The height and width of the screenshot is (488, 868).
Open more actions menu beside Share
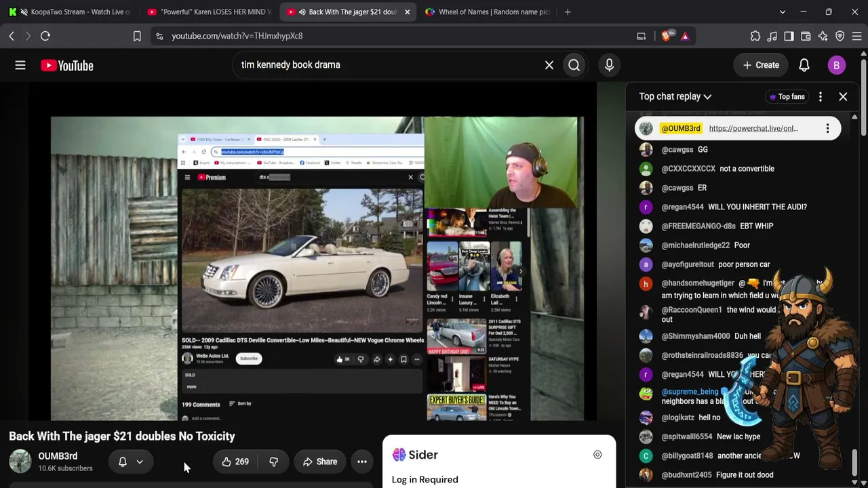click(x=362, y=462)
